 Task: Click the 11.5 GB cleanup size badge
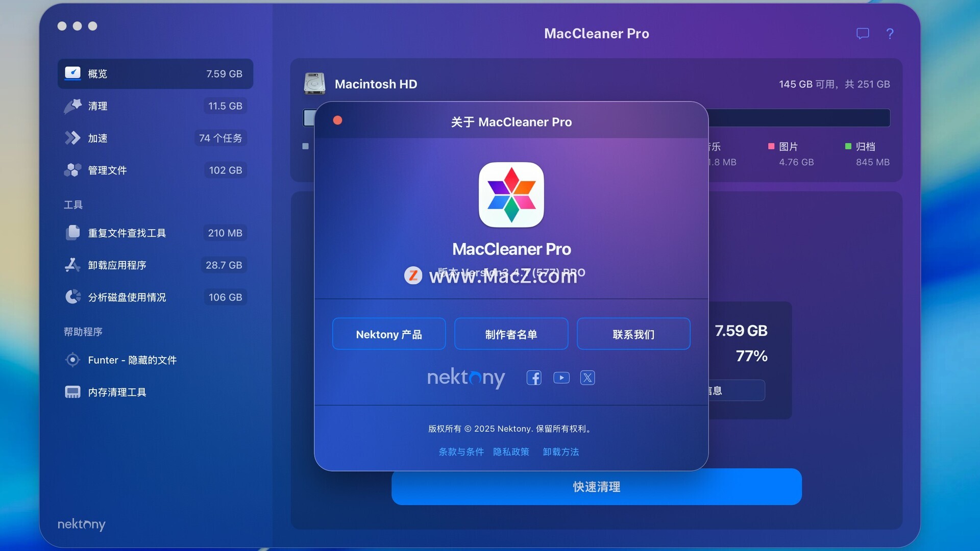[x=225, y=106]
